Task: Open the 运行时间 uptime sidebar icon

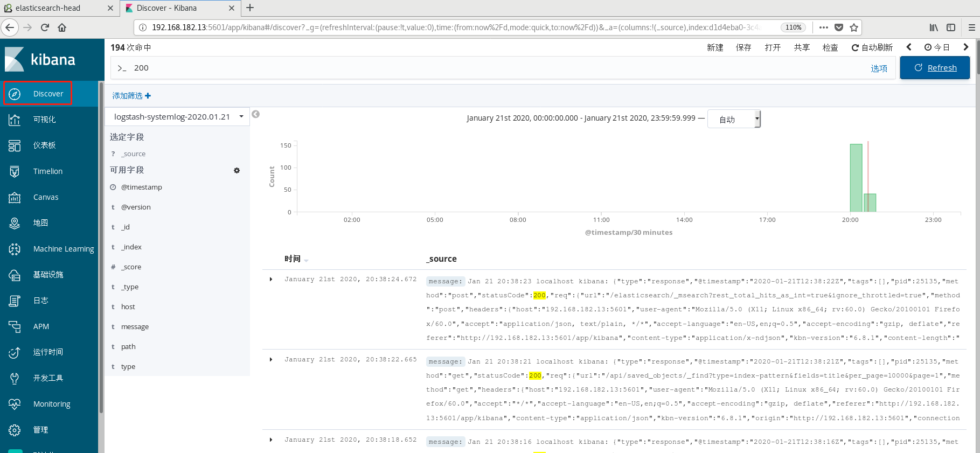Action: point(15,352)
